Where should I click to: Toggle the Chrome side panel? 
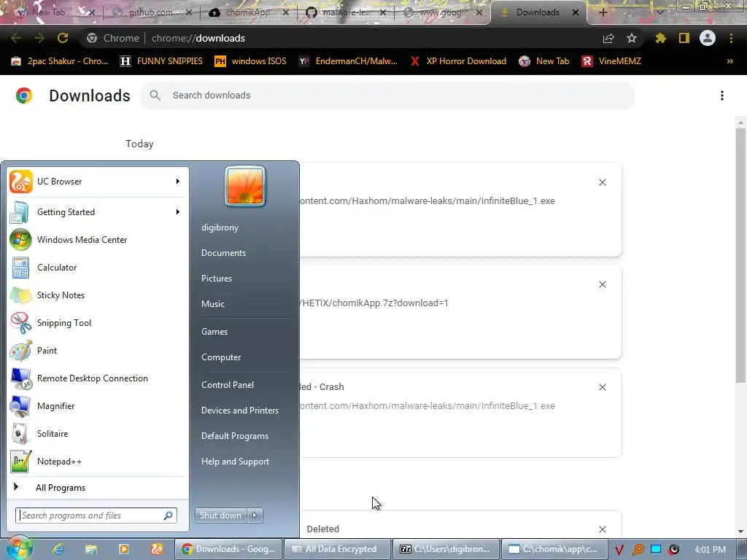(684, 38)
